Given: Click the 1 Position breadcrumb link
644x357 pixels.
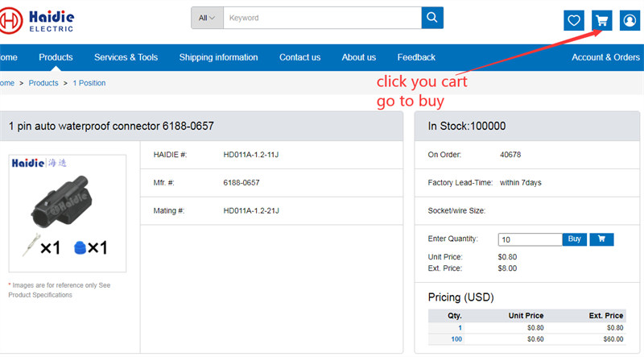Looking at the screenshot, I should pos(89,83).
